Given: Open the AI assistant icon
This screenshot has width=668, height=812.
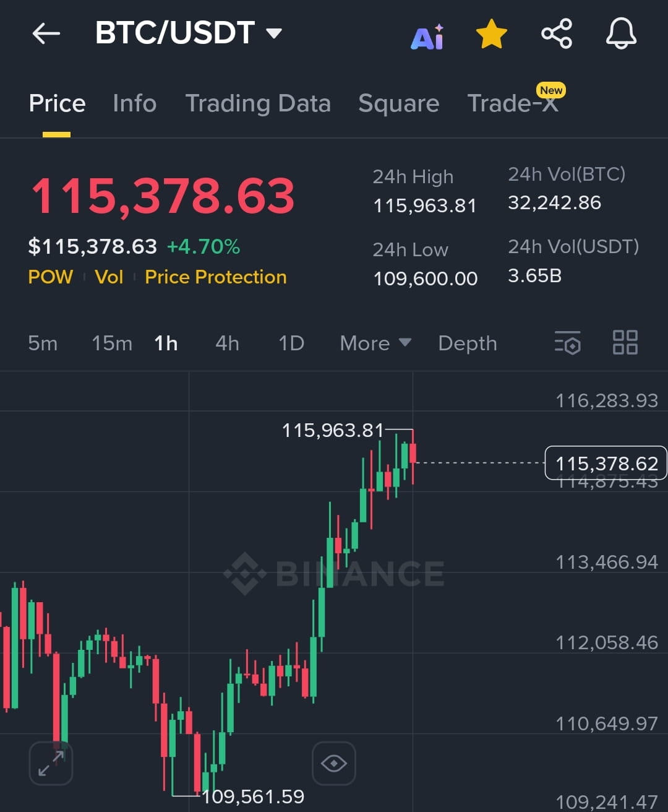Looking at the screenshot, I should pyautogui.click(x=427, y=37).
